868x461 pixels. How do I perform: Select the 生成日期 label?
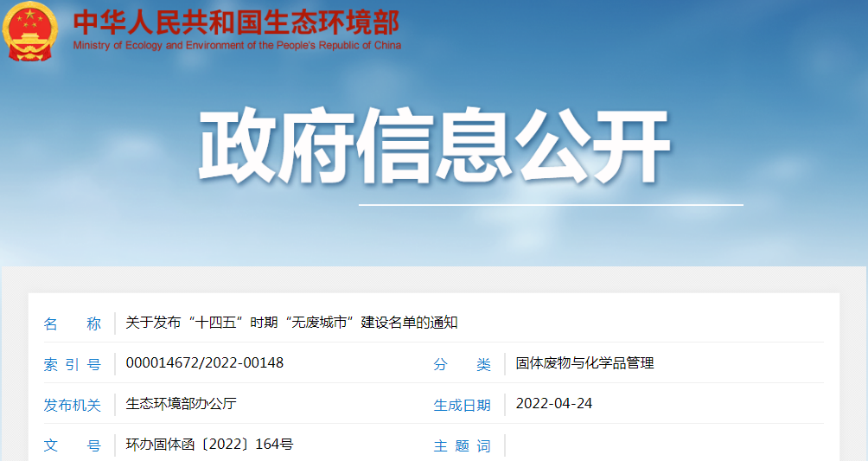pyautogui.click(x=463, y=405)
